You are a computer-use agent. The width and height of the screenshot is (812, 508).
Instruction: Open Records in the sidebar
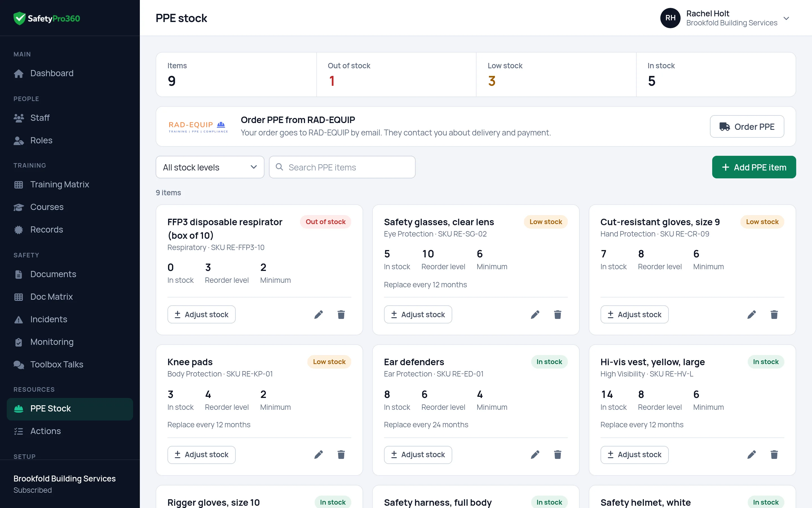click(x=70, y=229)
